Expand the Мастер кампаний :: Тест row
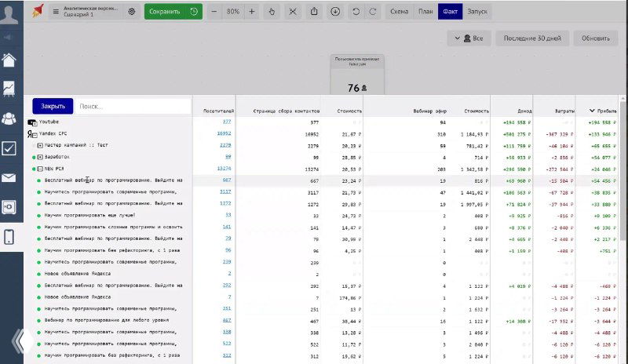628x364 pixels. (x=40, y=145)
